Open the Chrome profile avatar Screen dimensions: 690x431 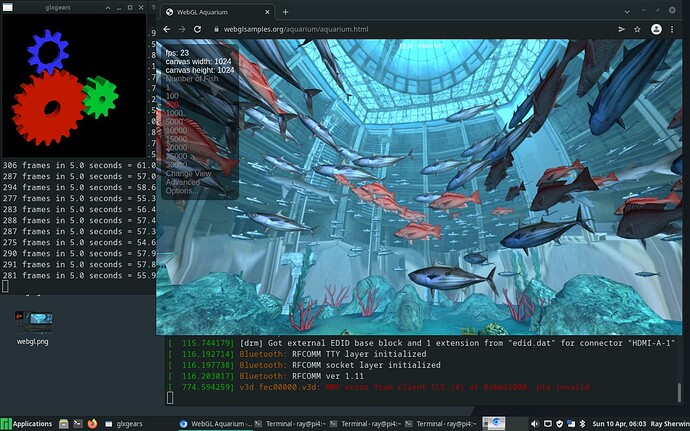coord(656,29)
